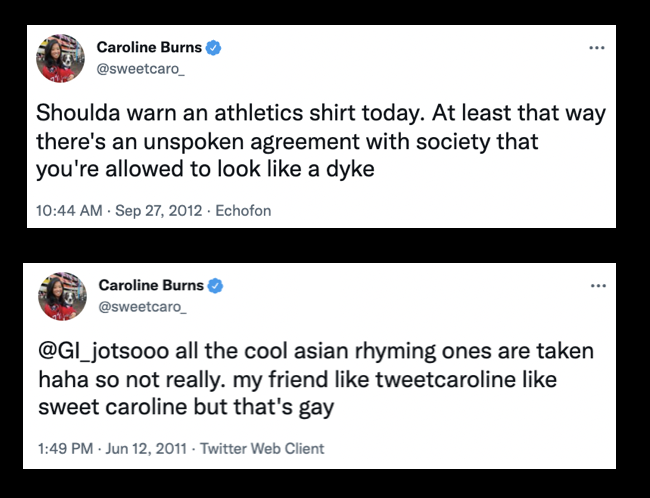Click the verified badge on the Twitter Web Client tweet
The height and width of the screenshot is (498, 650).
click(216, 286)
